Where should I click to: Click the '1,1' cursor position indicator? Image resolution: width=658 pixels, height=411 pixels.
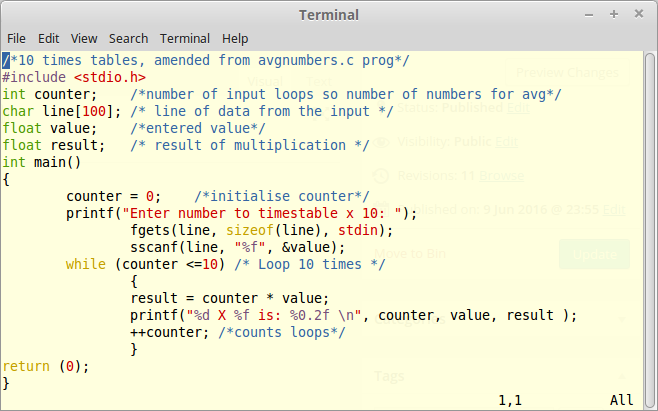click(511, 400)
